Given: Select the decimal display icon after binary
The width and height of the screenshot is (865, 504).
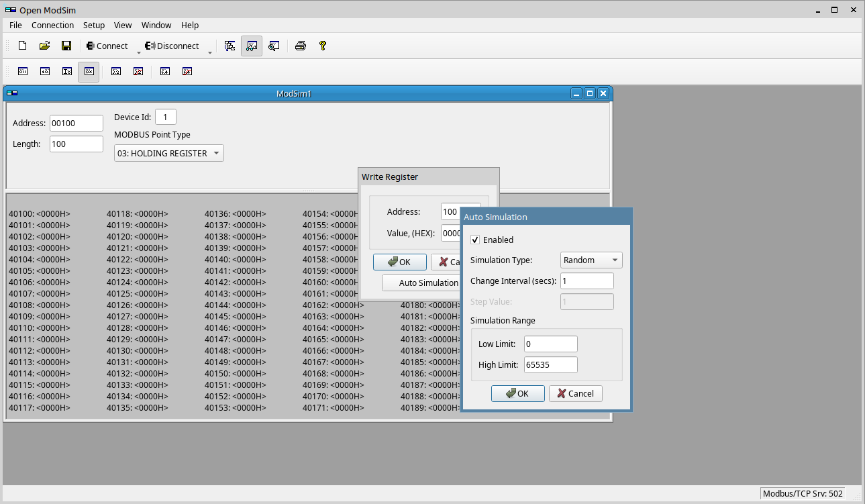Looking at the screenshot, I should point(44,71).
